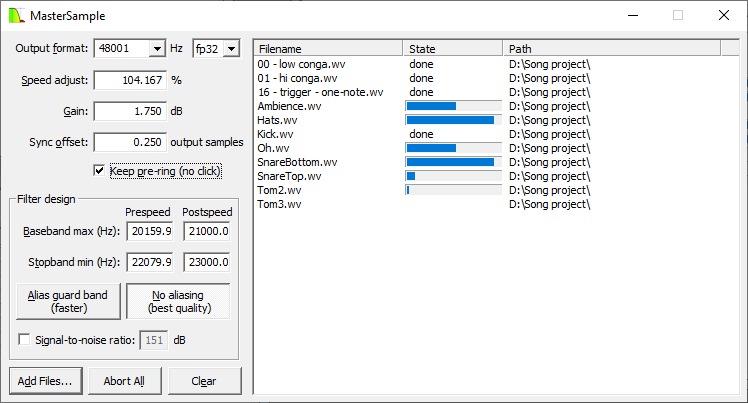Click the Oh.wv progress bar

pos(454,148)
